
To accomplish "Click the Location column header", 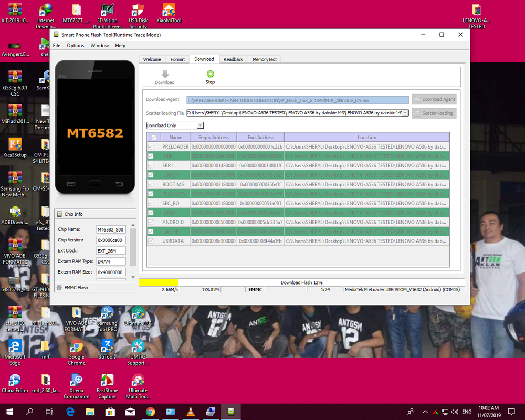I will click(x=366, y=138).
